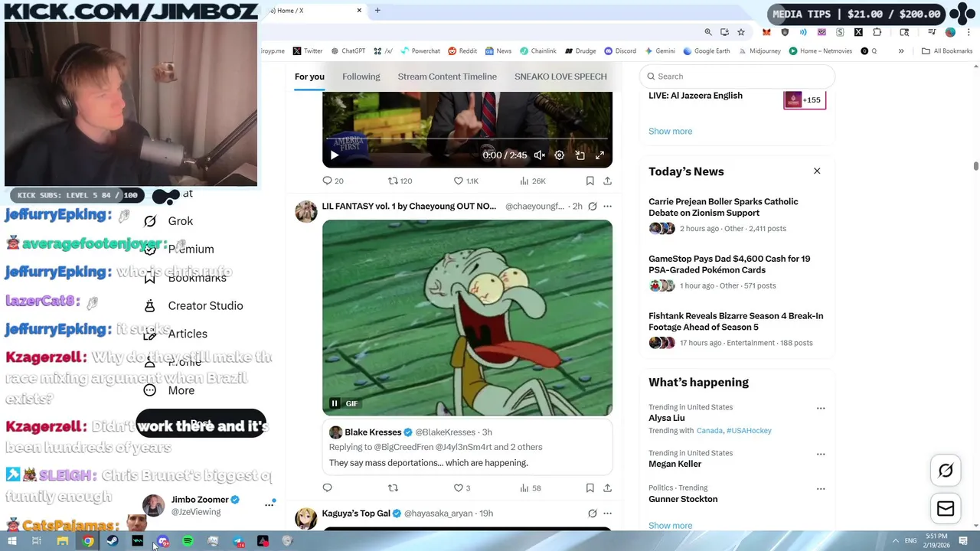This screenshot has width=980, height=551.
Task: Open the Discord bookmark
Action: (x=620, y=51)
